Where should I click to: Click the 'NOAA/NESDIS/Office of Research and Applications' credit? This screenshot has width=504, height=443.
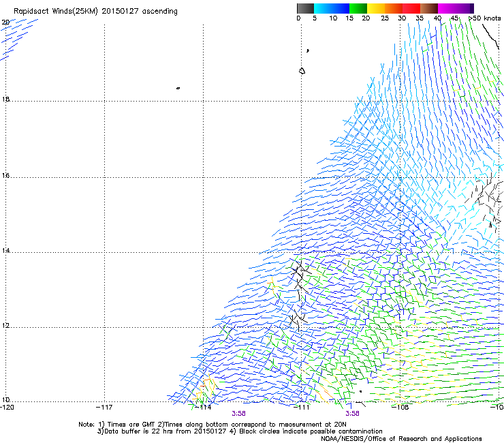click(x=401, y=439)
